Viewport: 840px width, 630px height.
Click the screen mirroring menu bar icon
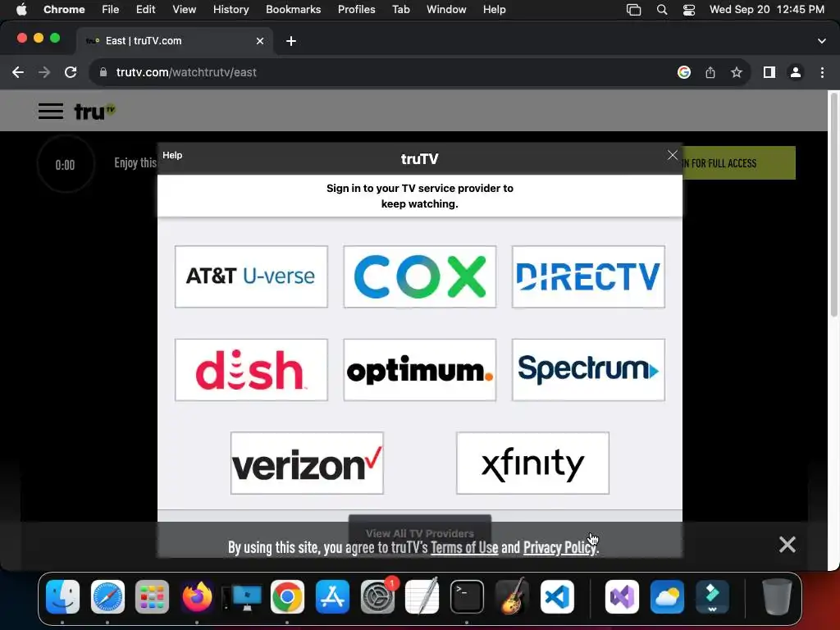click(634, 10)
